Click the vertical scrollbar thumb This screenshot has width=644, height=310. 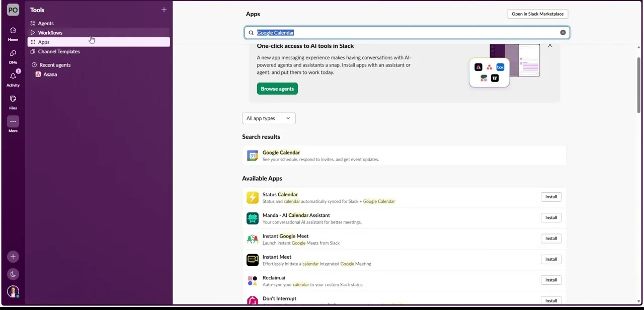point(638,85)
